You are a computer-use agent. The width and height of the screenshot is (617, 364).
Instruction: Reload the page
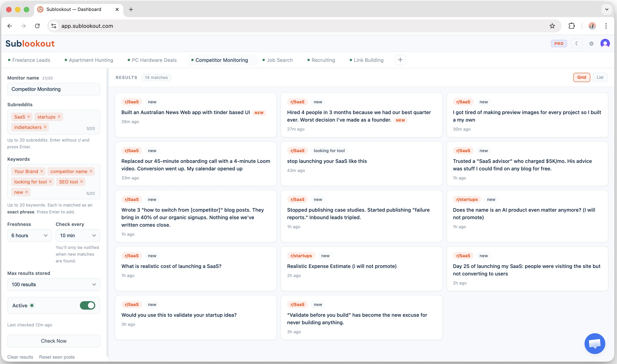37,26
